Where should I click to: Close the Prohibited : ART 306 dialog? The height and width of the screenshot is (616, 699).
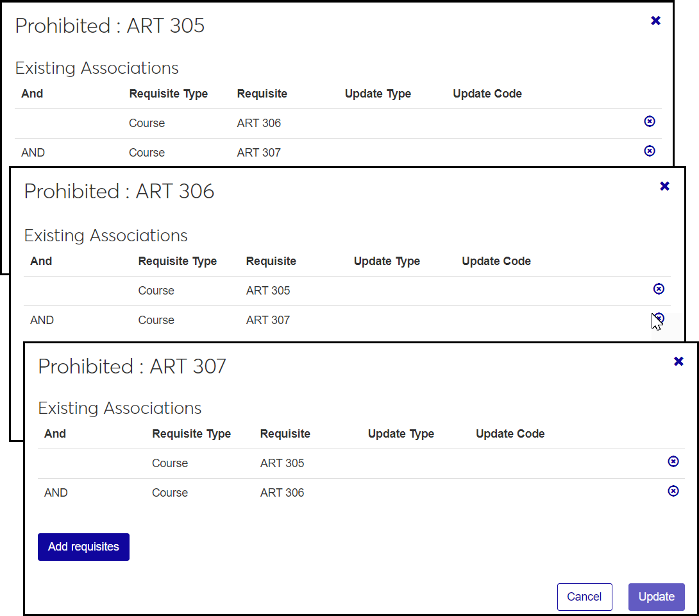[664, 186]
